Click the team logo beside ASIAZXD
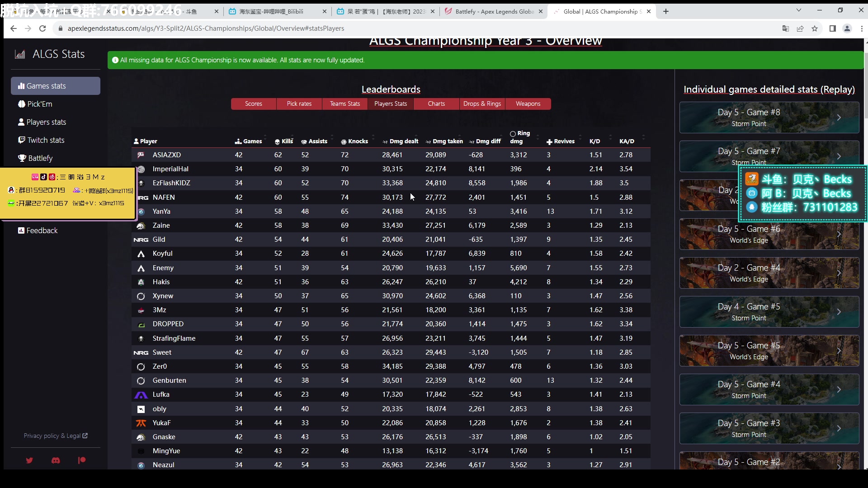Screen dimensions: 868x488 [141, 155]
